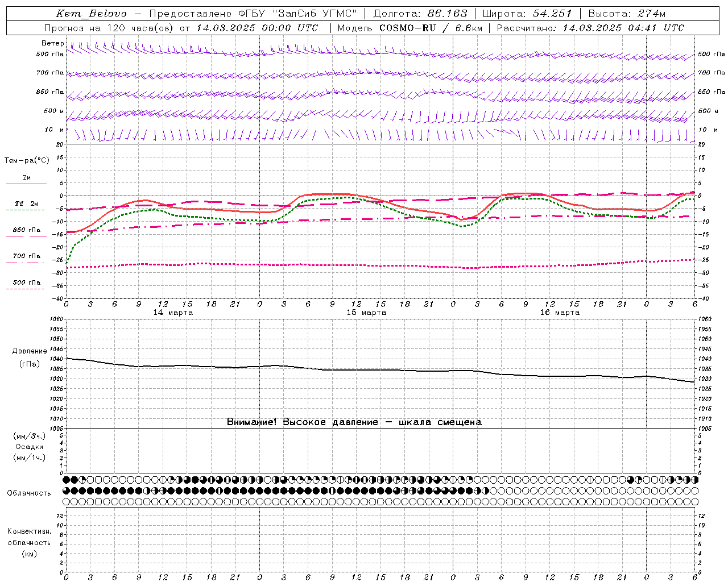
Task: Click the "700 гПа" temperature legend entry
Action: click(26, 256)
